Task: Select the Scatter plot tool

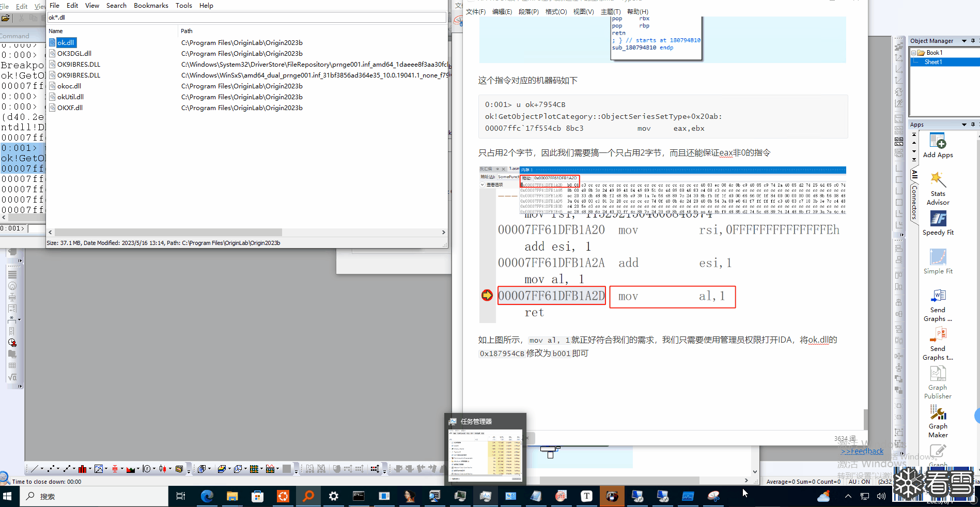Action: click(x=51, y=469)
